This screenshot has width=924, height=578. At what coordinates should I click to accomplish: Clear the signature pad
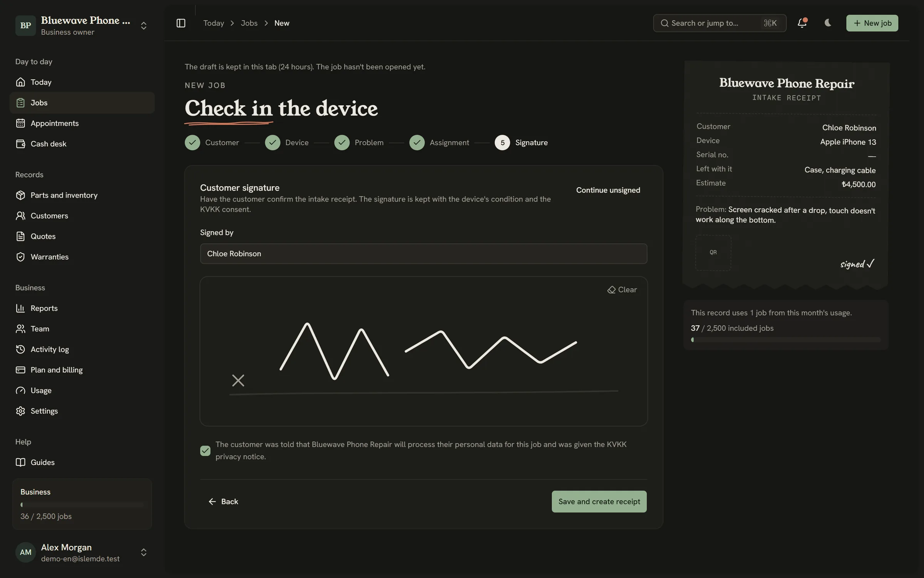(622, 290)
